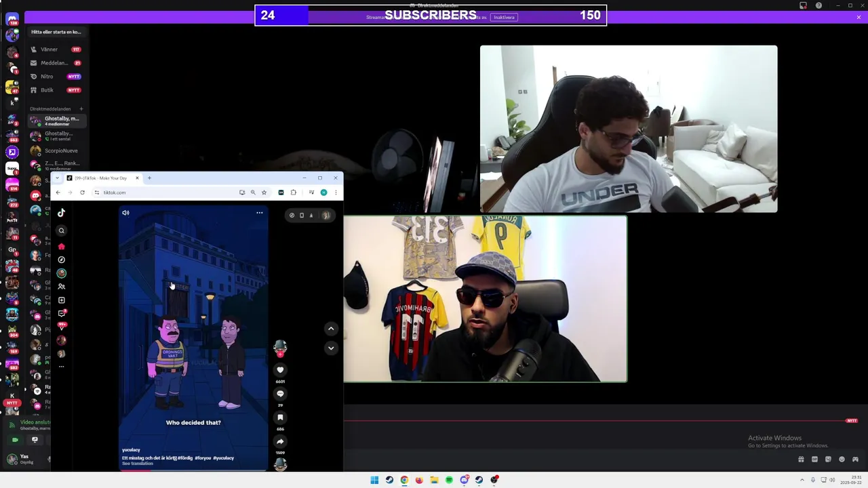Go to TikTok For You home icon
This screenshot has width=868, height=488.
tap(61, 246)
